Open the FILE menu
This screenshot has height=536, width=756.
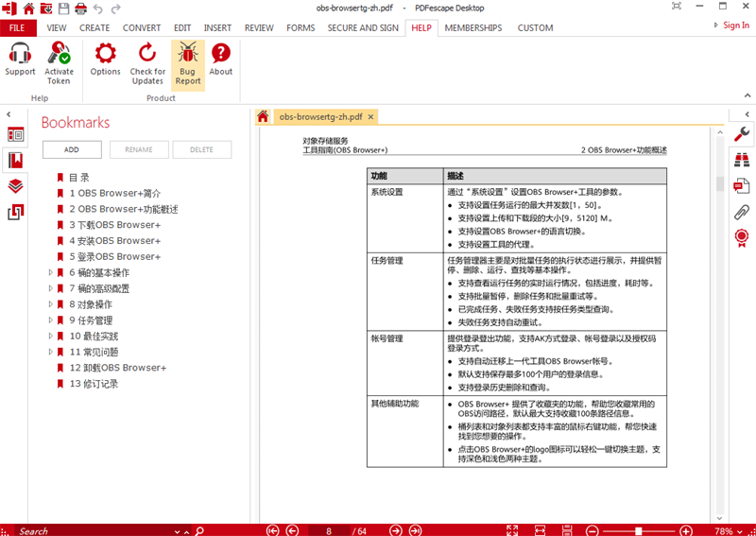click(17, 27)
